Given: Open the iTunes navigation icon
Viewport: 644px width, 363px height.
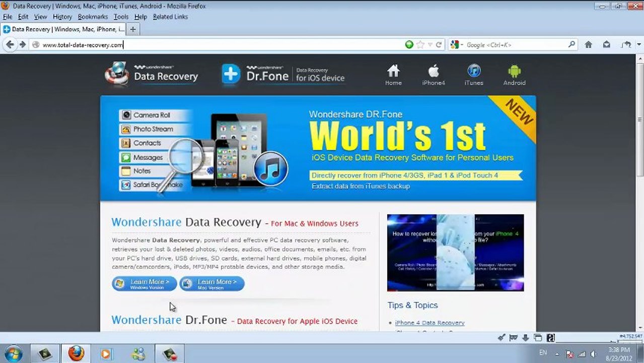Looking at the screenshot, I should coord(474,75).
